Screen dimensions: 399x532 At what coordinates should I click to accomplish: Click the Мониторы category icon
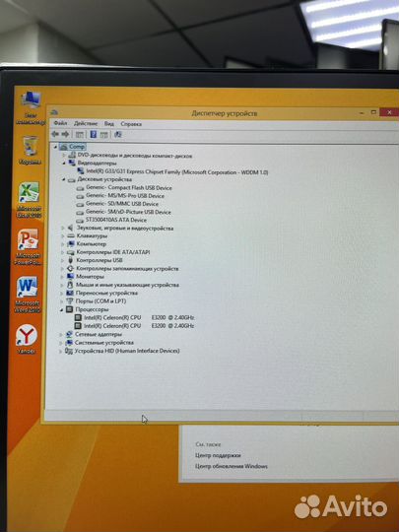(70, 277)
